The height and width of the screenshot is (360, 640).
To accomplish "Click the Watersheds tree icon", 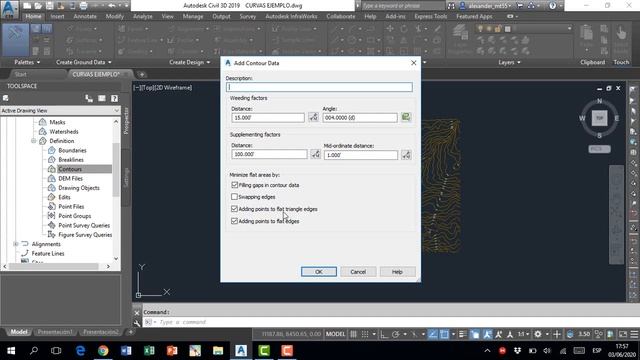I will (x=42, y=131).
